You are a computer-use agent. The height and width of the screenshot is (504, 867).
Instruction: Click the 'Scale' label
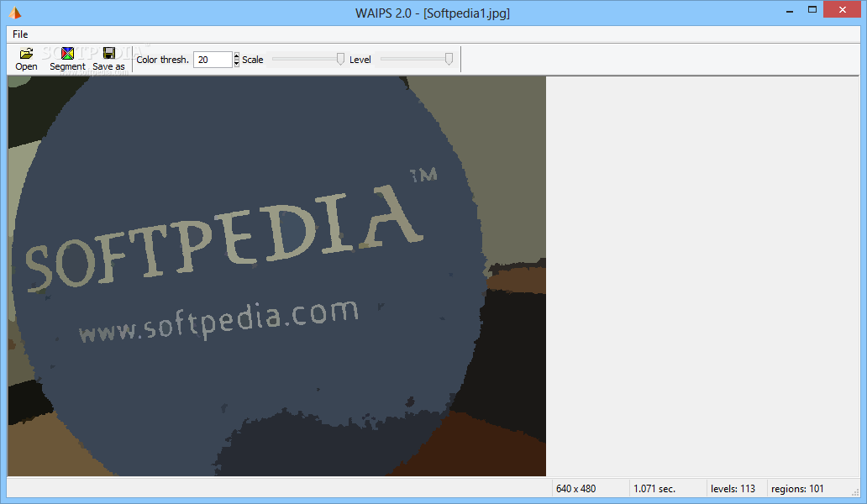[253, 60]
